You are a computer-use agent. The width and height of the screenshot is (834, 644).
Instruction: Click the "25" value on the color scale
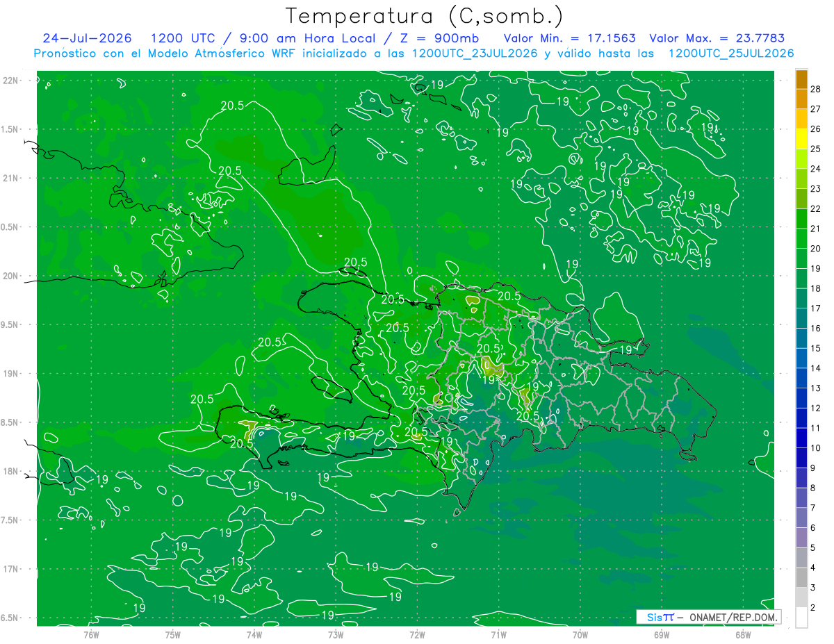tap(816, 148)
